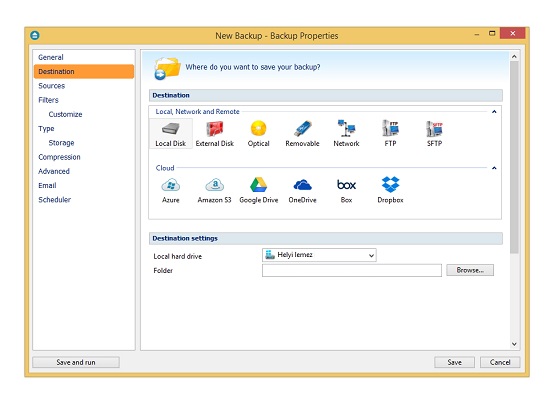
Task: Select Amazon S3 cloud destination
Action: click(x=214, y=190)
